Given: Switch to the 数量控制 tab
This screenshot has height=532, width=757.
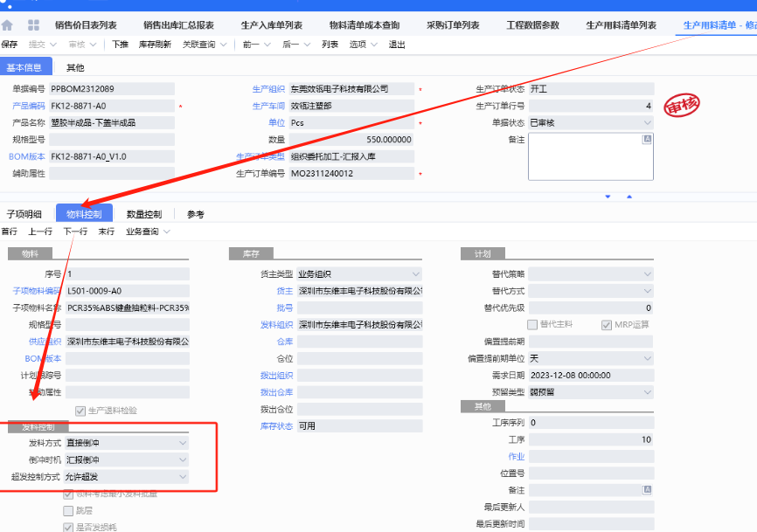Looking at the screenshot, I should coord(143,214).
